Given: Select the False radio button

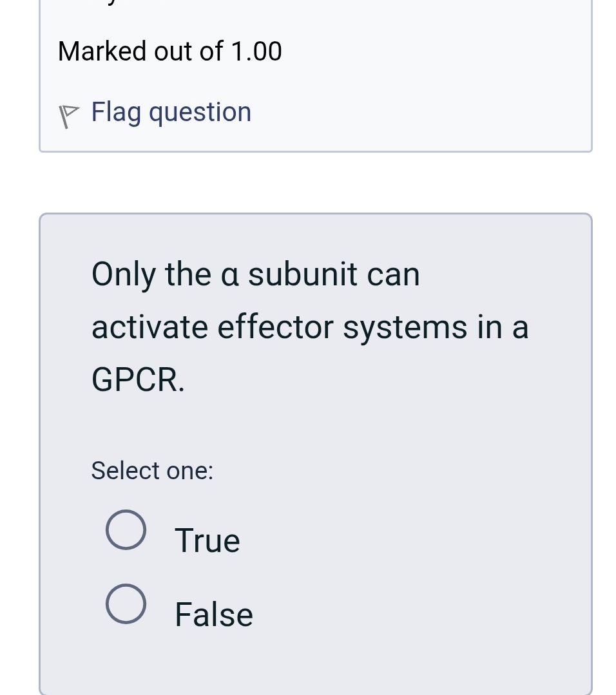Looking at the screenshot, I should 126,604.
